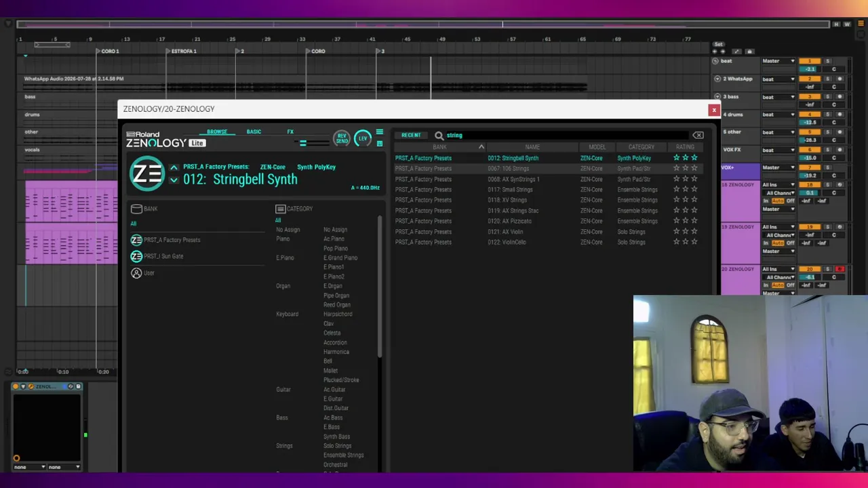868x488 pixels.
Task: Adjust the LEV level knob
Action: 363,138
